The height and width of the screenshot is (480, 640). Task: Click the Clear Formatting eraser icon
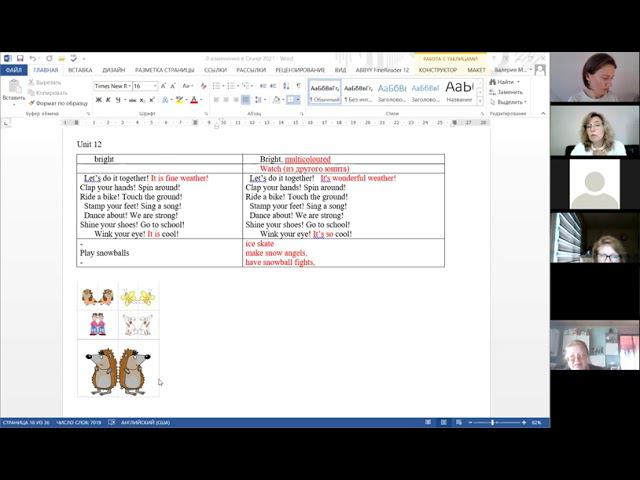coord(203,86)
